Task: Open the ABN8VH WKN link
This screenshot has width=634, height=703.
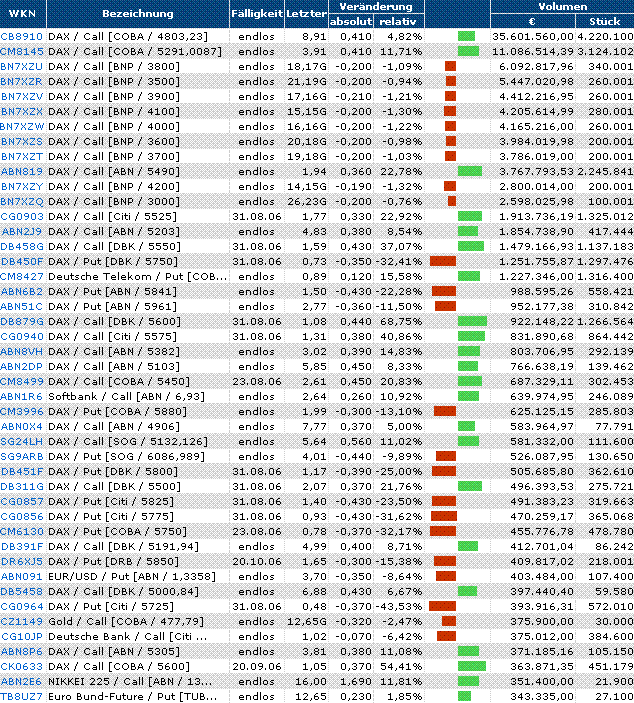Action: [x=22, y=352]
